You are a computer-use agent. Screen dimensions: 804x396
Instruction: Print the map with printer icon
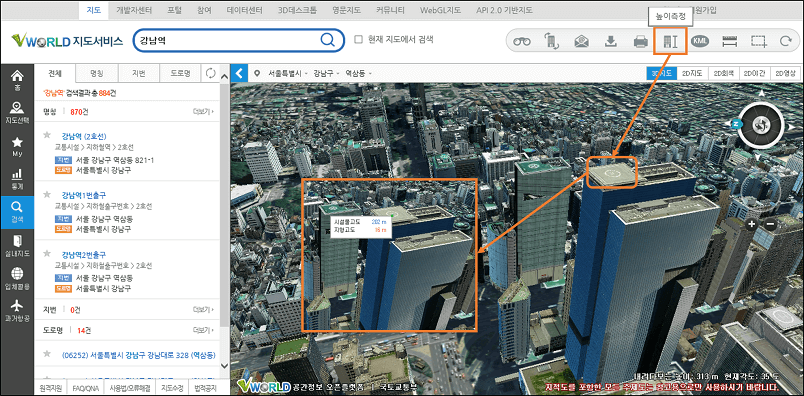[x=640, y=42]
